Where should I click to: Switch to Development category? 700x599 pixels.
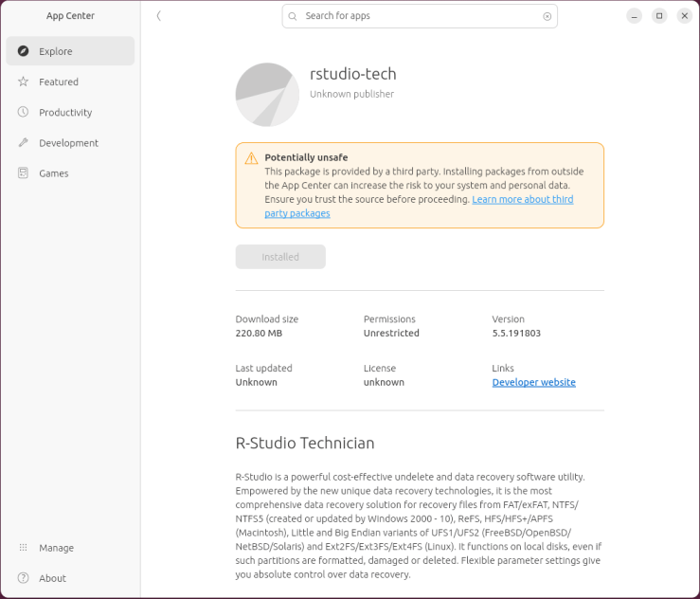point(70,142)
